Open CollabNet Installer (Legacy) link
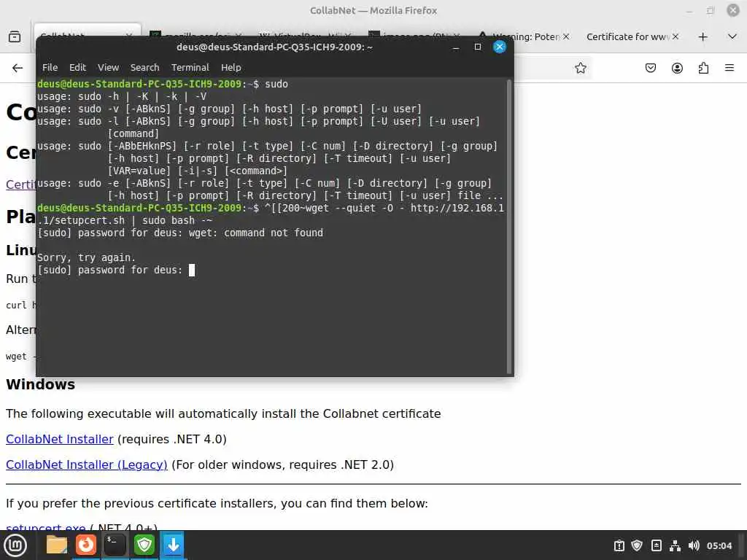This screenshot has width=747, height=560. coord(87,464)
